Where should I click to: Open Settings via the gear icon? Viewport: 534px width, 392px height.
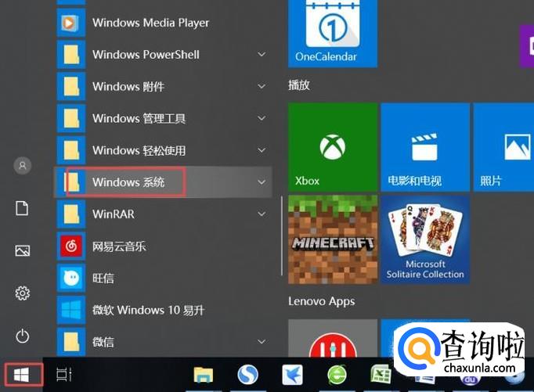(x=23, y=293)
